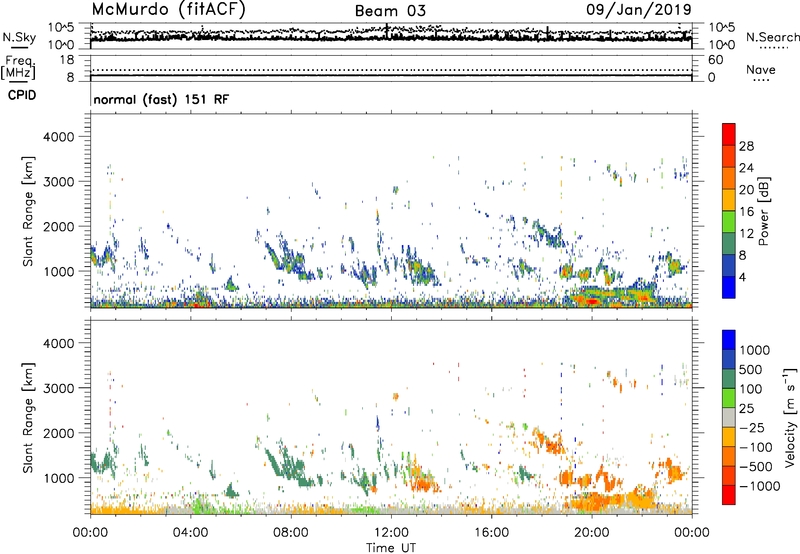Click the 4000 tick on the power panel
800x554 pixels.
(x=58, y=137)
